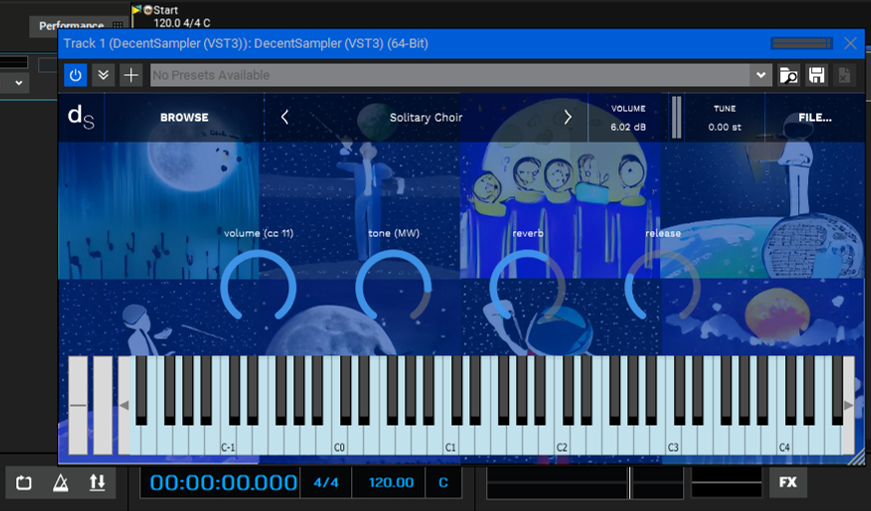Click the DecentSampler dS logo
871x511 pixels.
(81, 117)
